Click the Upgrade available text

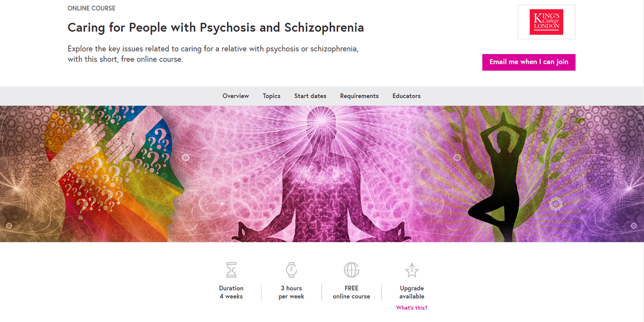(412, 292)
